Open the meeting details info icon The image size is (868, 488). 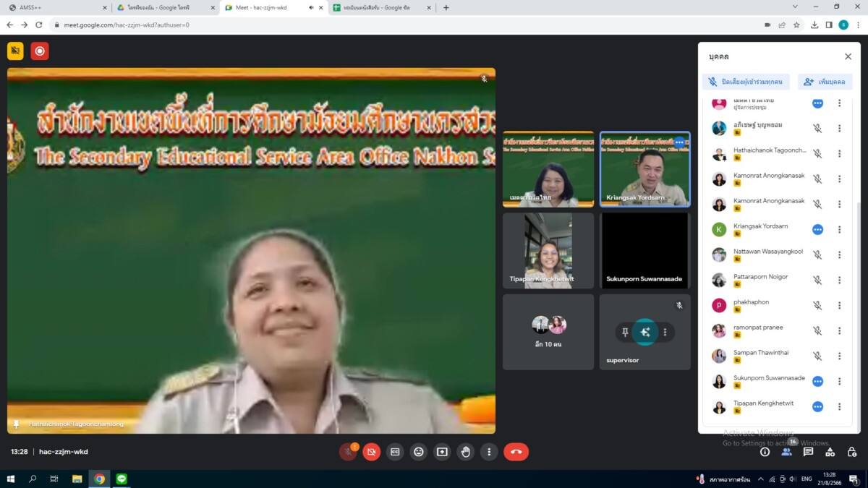[x=765, y=452]
